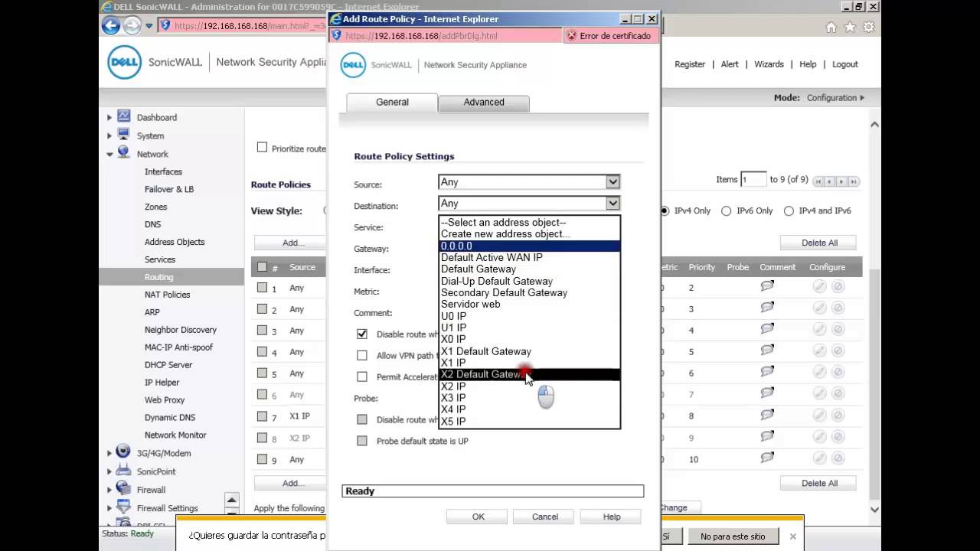Open the Source dropdown
Viewport: 980px width, 551px height.
528,182
